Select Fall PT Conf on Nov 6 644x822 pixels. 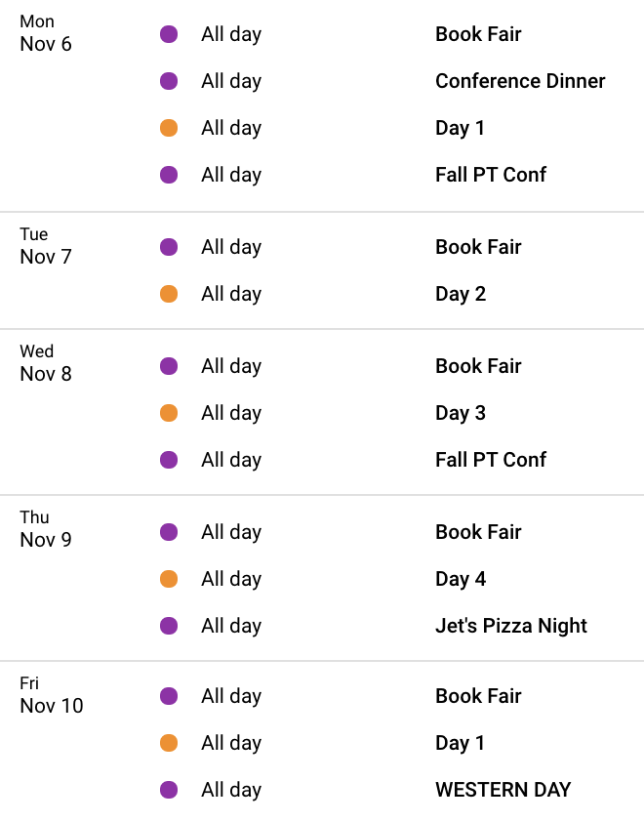[491, 175]
